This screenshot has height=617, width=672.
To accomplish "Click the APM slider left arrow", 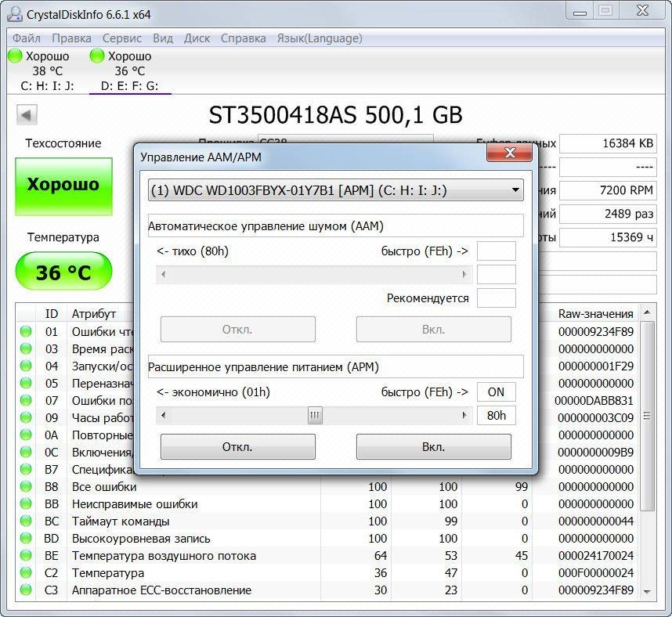I will tap(163, 415).
